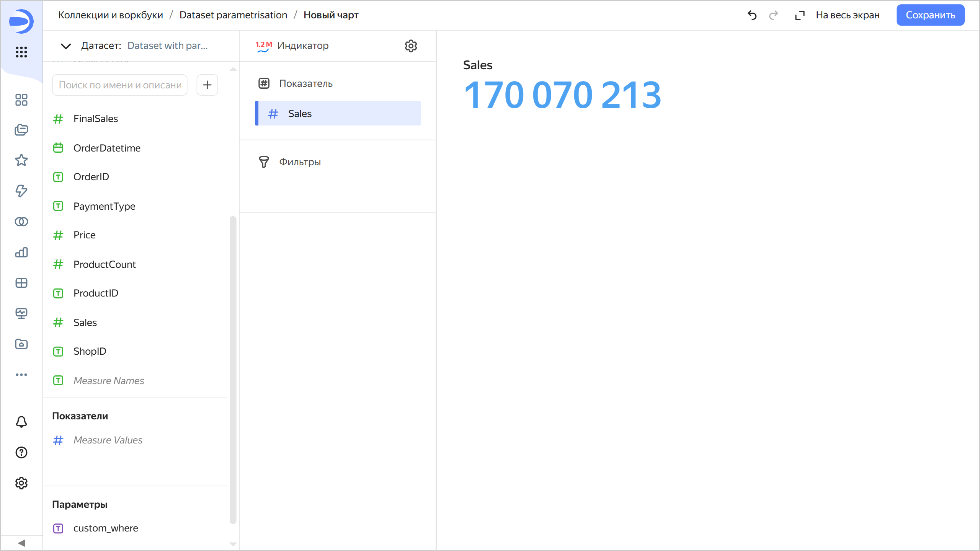Open more items ellipsis in sidebar
980x551 pixels.
point(21,375)
